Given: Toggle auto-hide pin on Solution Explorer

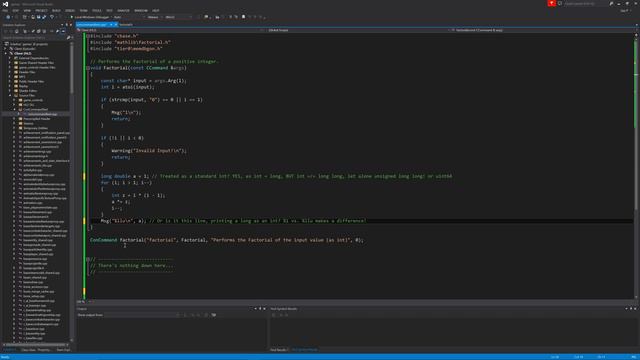Looking at the screenshot, I should point(67,25).
